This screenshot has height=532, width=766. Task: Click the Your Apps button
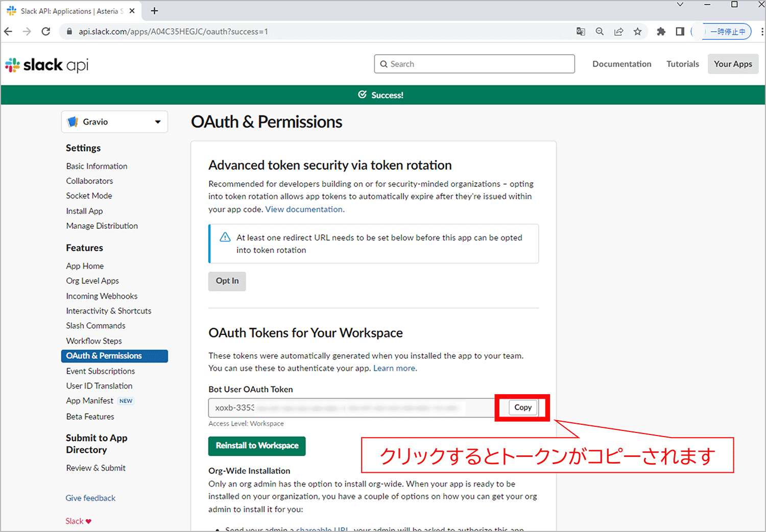coord(733,64)
